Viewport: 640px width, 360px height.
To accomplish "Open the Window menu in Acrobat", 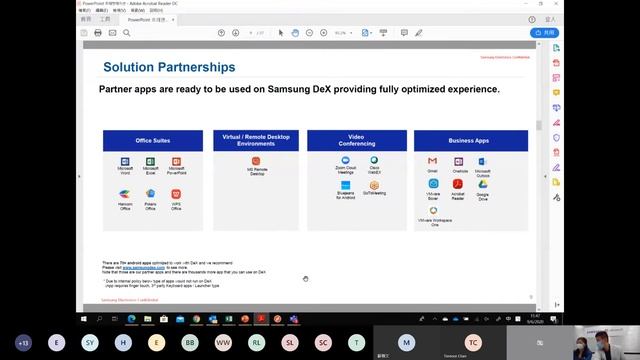I will pos(138,10).
